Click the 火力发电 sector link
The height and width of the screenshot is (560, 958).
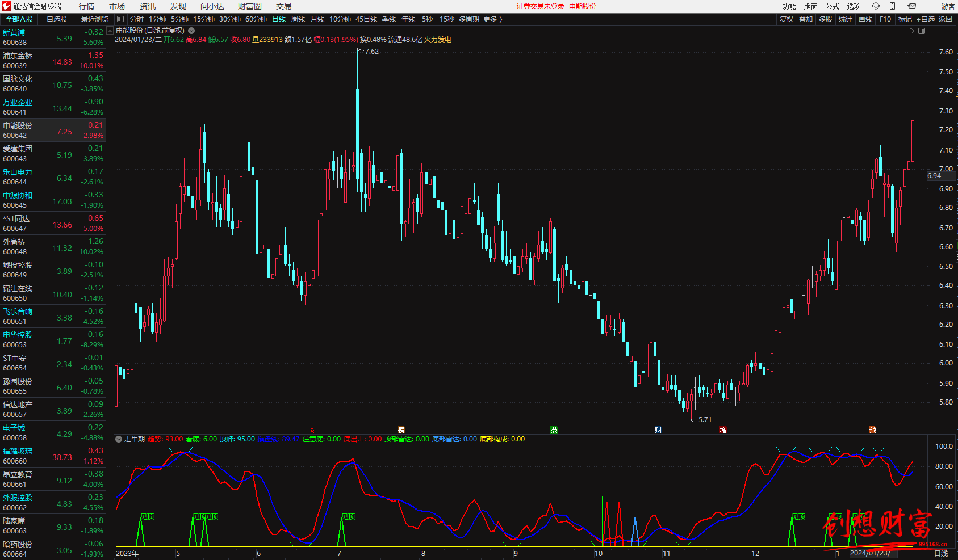[x=438, y=40]
